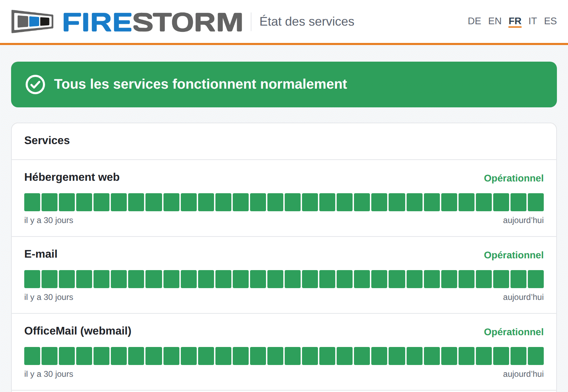Select the FR language link
The height and width of the screenshot is (392, 568).
(x=515, y=21)
